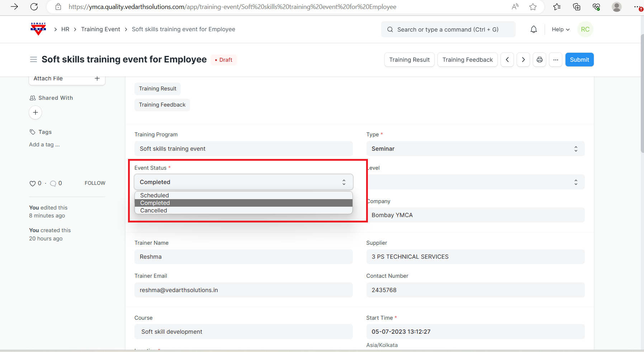Select Scheduled in Event Status list
Viewport: 644px width, 352px height.
155,195
